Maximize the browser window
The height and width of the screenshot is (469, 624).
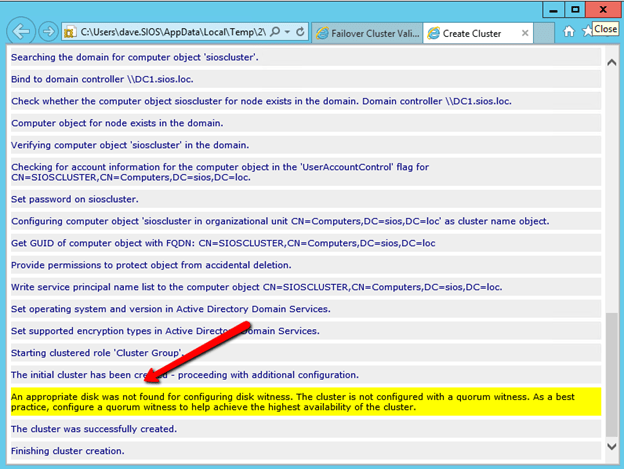click(x=575, y=8)
